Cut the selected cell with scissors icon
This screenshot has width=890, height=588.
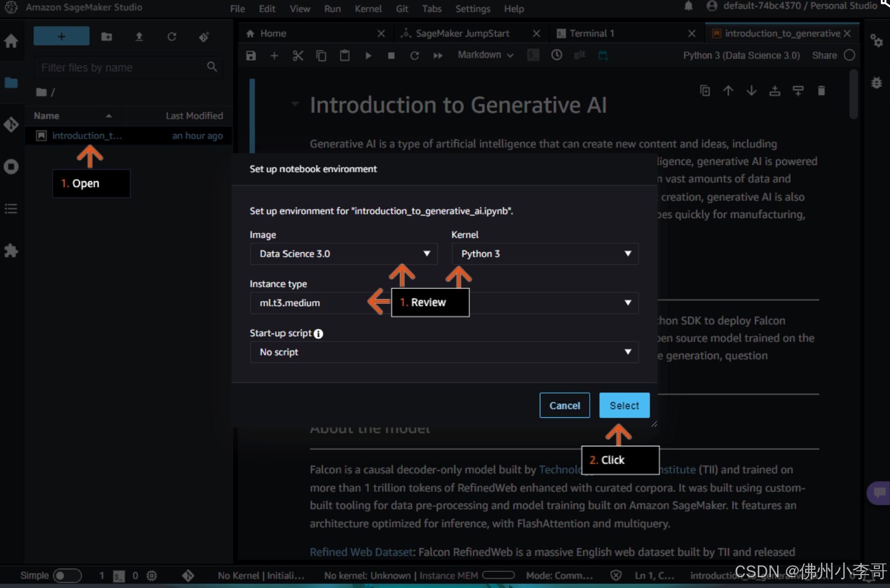pyautogui.click(x=298, y=55)
